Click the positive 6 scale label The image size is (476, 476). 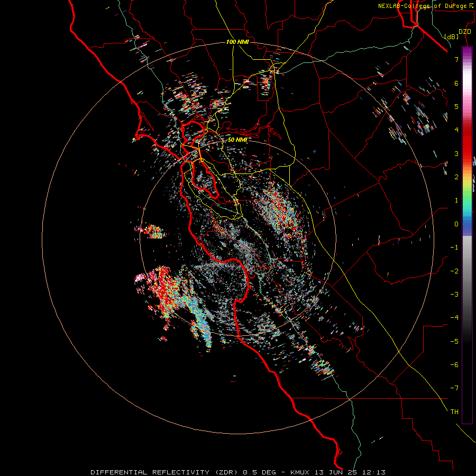tap(456, 83)
